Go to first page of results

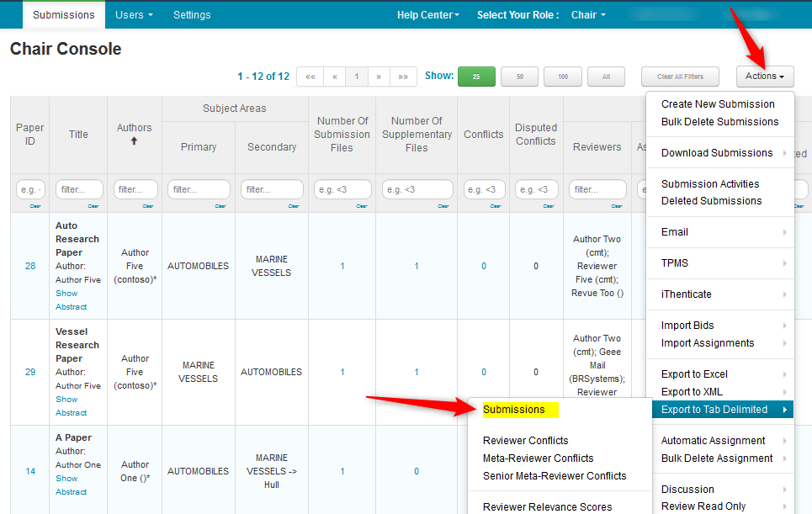pyautogui.click(x=310, y=77)
